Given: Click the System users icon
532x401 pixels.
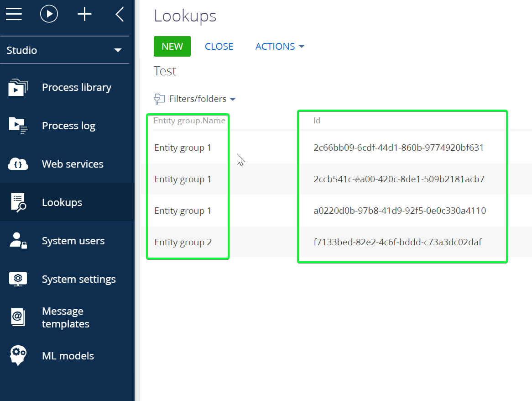Looking at the screenshot, I should click(x=18, y=240).
